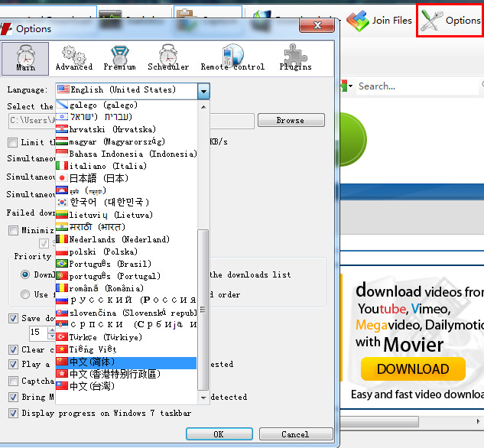Click the 15 value stepper arrows
The width and height of the screenshot is (484, 448).
pos(51,333)
